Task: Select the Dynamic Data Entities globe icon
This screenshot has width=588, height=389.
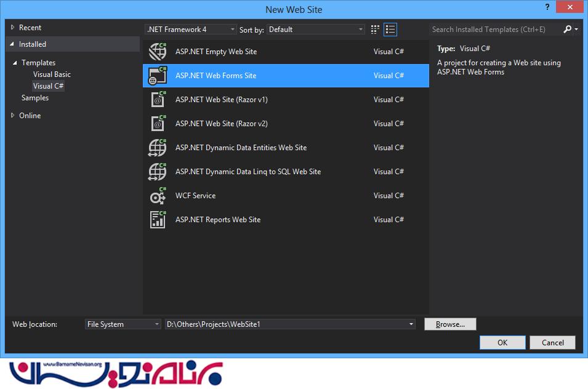Action: tap(158, 148)
